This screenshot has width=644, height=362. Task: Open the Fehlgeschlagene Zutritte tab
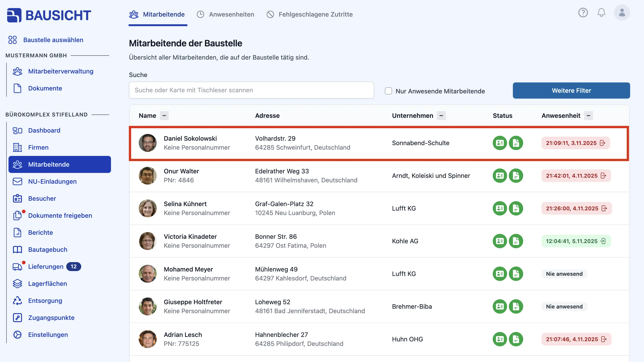310,14
